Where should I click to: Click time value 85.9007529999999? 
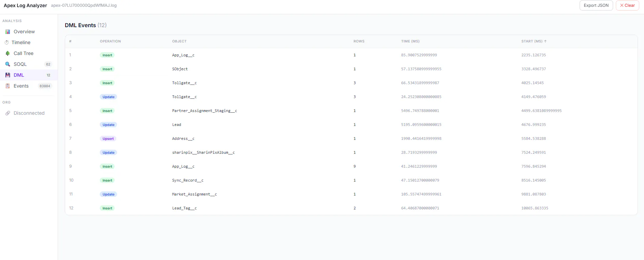click(419, 55)
